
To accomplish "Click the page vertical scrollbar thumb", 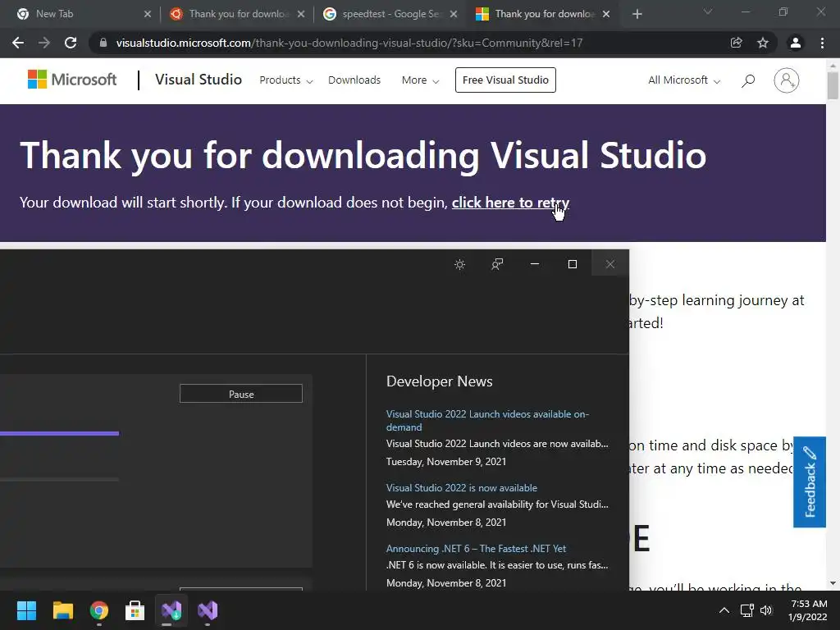I will tap(833, 85).
